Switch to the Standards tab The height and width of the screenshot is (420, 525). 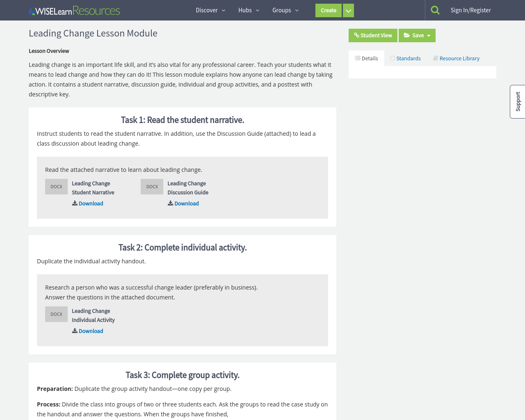coord(408,57)
